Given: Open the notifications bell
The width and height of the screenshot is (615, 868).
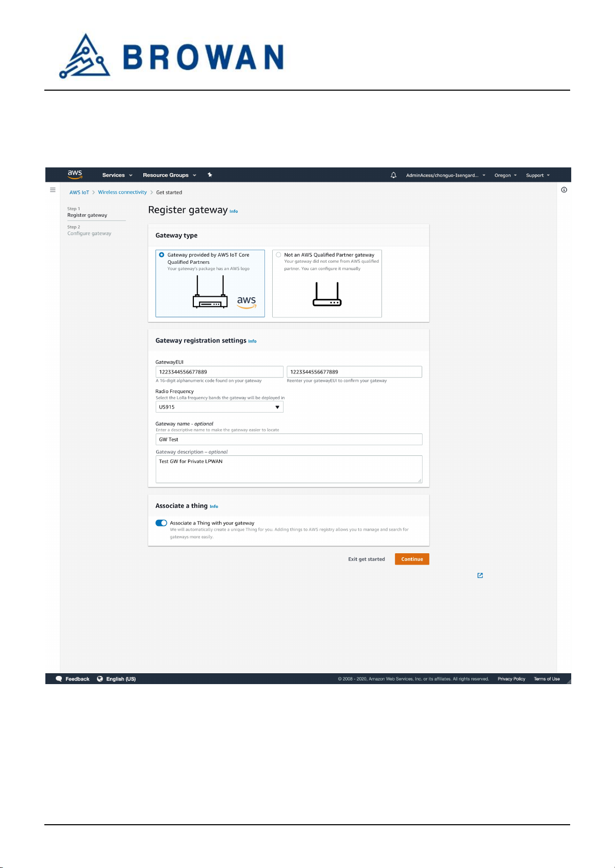Looking at the screenshot, I should click(393, 175).
